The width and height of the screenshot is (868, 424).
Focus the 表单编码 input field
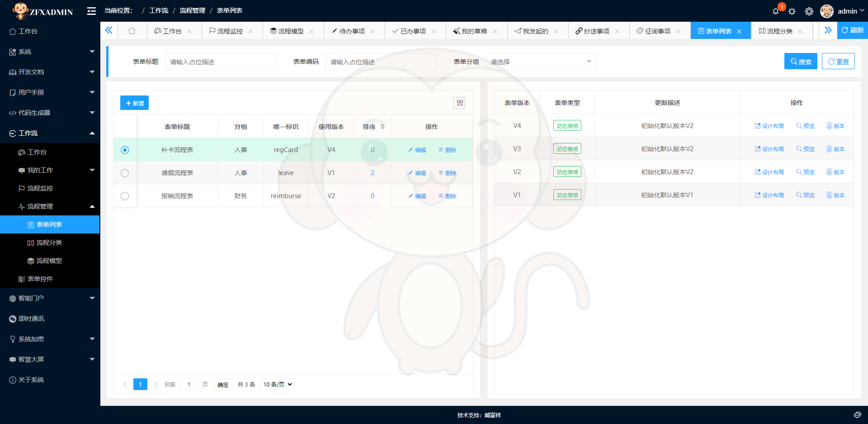(381, 62)
